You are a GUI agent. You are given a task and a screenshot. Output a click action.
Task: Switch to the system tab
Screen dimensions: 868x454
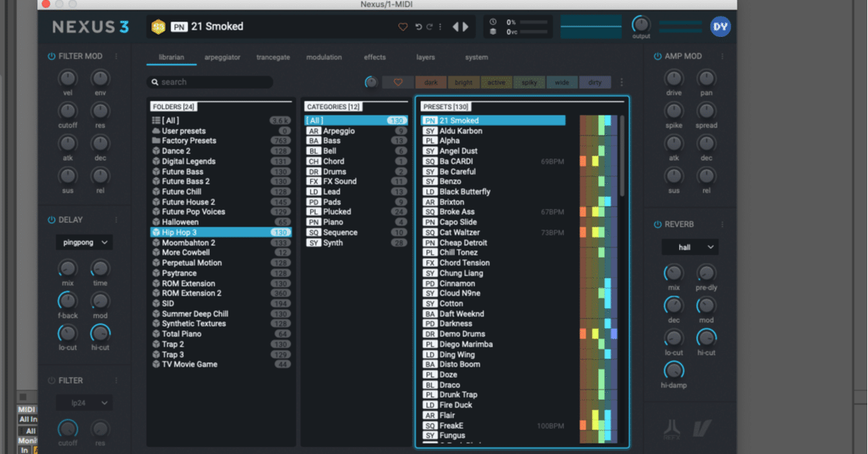(477, 57)
